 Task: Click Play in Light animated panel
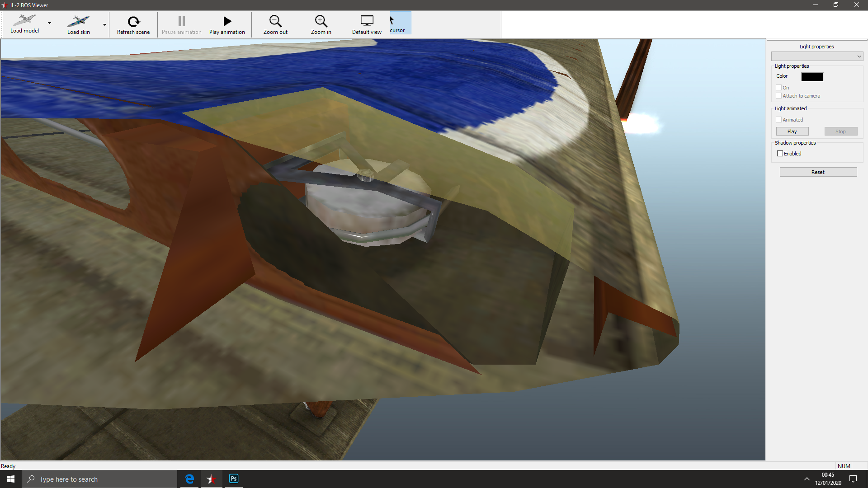click(x=792, y=131)
